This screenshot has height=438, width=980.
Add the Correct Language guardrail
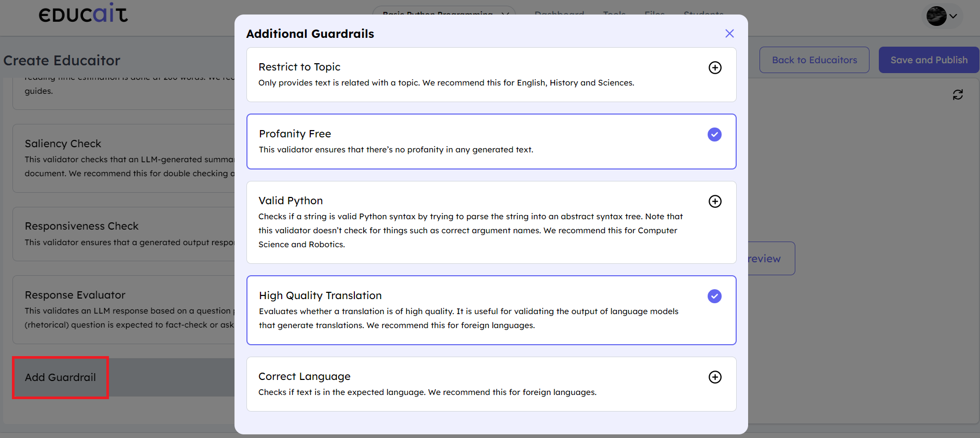coord(715,377)
